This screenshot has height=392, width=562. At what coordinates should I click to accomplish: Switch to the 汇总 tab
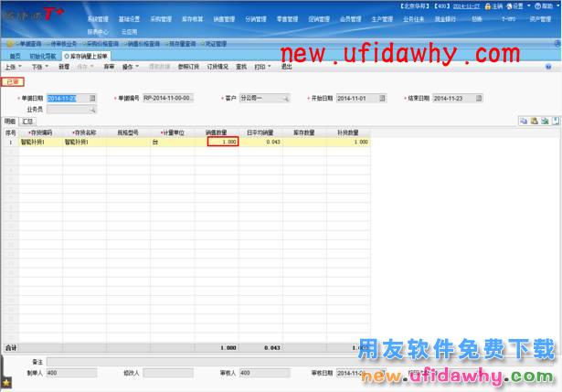[x=27, y=122]
